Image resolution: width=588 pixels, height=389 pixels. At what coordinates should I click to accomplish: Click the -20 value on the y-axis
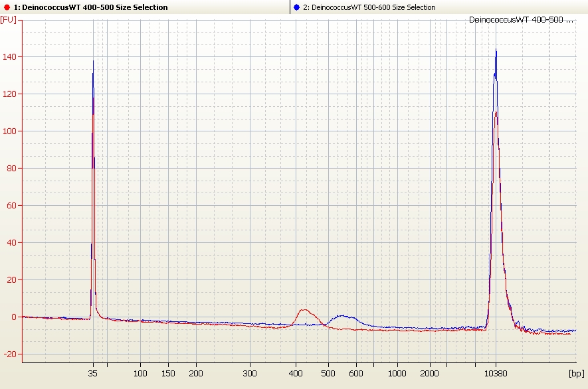click(9, 354)
